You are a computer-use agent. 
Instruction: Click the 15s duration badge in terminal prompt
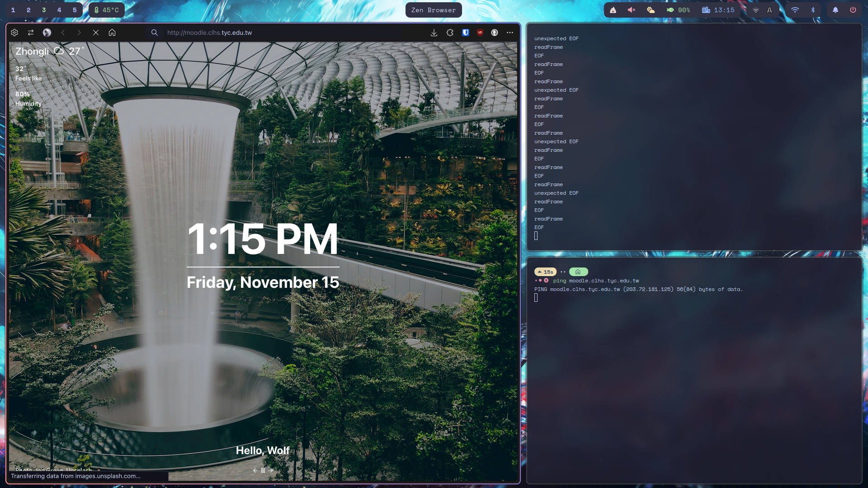pyautogui.click(x=546, y=272)
